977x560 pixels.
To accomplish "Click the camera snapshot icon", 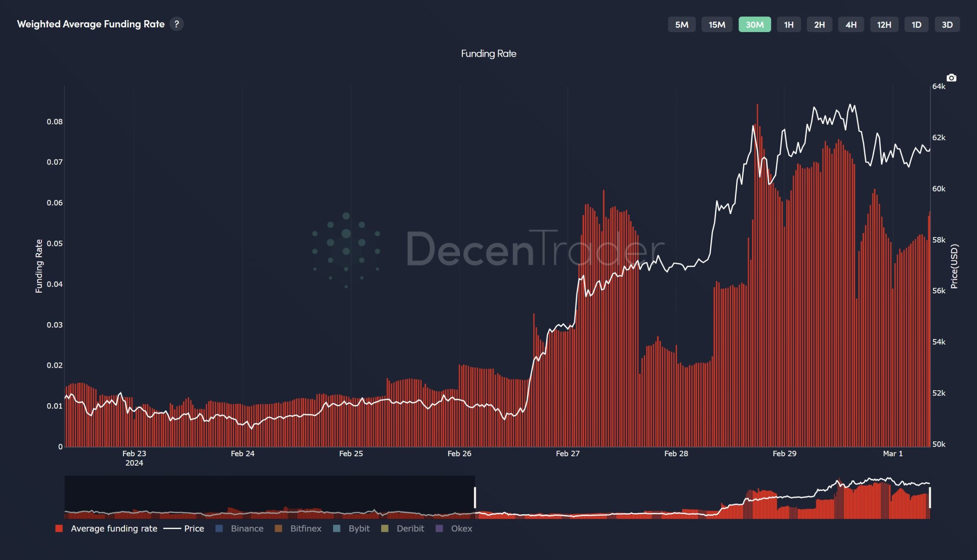I will coord(951,78).
